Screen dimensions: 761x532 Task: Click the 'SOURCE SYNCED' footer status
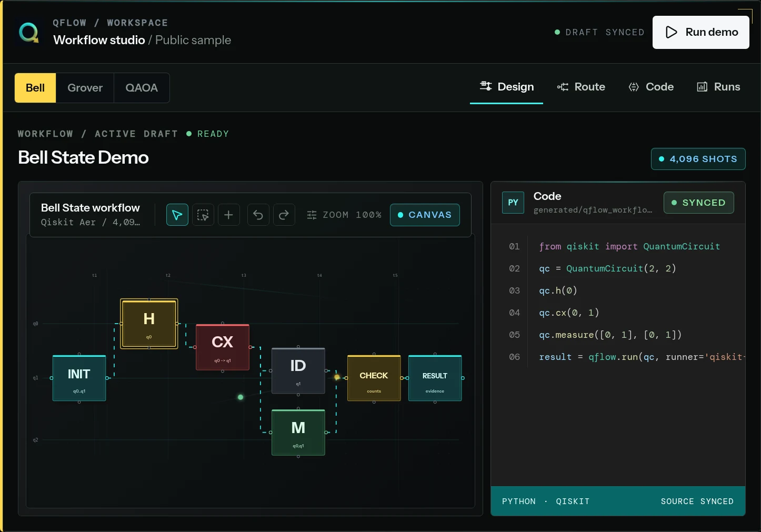click(697, 501)
